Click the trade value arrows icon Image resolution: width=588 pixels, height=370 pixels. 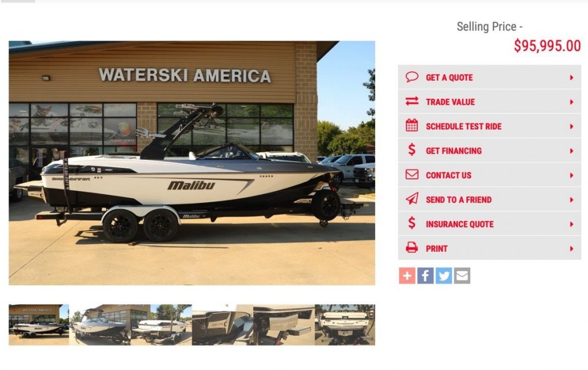[412, 101]
